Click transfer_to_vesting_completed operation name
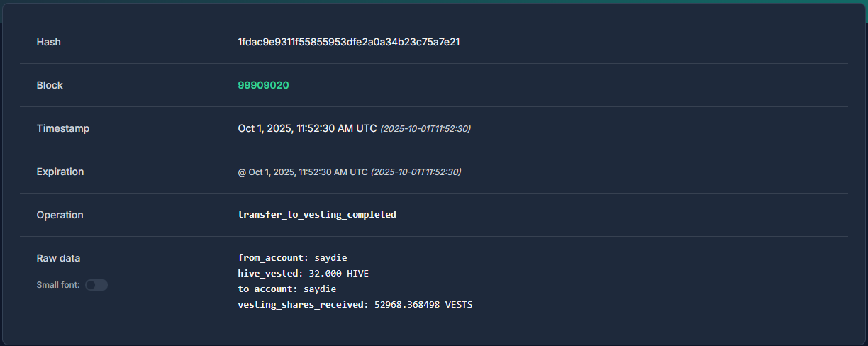Image resolution: width=868 pixels, height=346 pixels. (317, 214)
